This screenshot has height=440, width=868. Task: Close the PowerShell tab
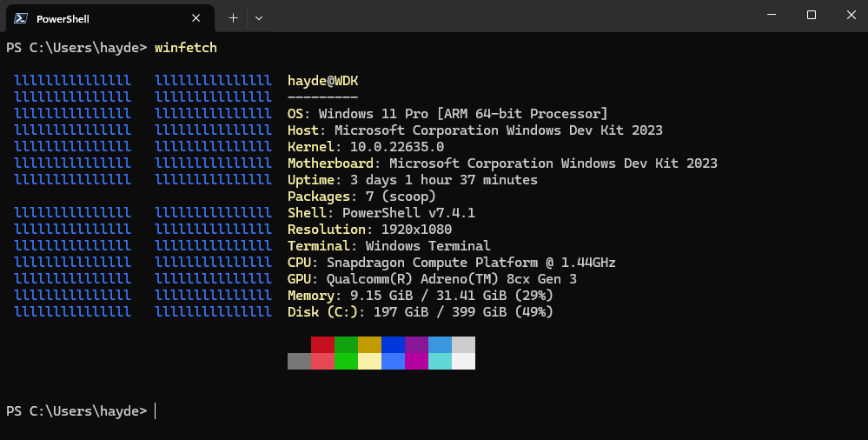coord(196,18)
